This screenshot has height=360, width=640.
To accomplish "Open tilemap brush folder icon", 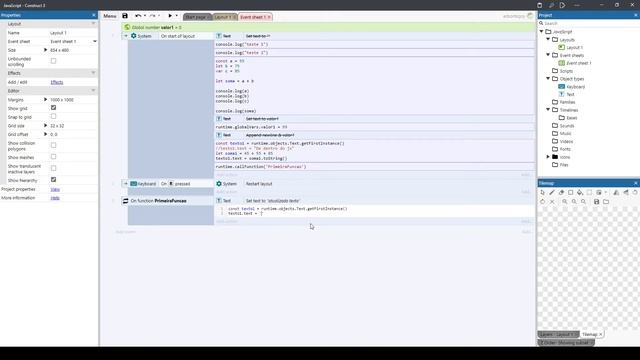I will pos(606,202).
